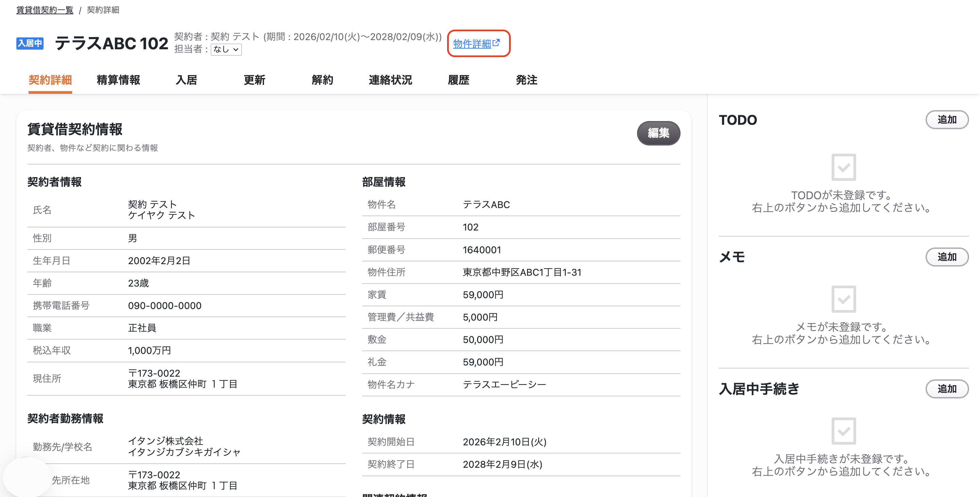Click the postal code 1640001
This screenshot has width=980, height=497.
481,250
